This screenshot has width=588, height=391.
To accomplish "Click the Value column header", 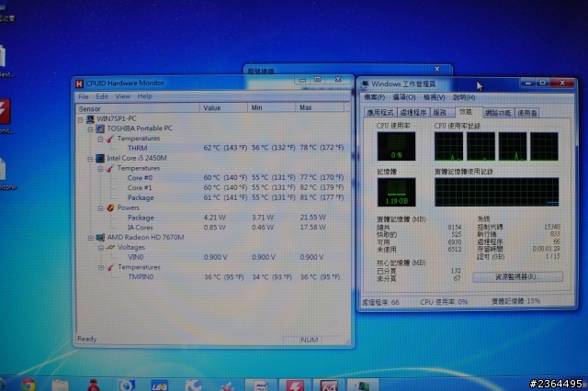I will pos(223,108).
